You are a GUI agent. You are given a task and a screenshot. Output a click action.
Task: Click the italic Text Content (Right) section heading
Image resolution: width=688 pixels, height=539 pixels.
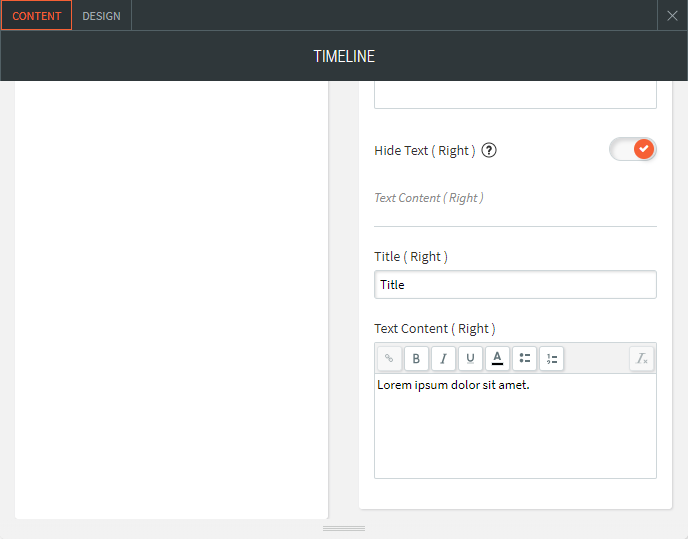429,198
